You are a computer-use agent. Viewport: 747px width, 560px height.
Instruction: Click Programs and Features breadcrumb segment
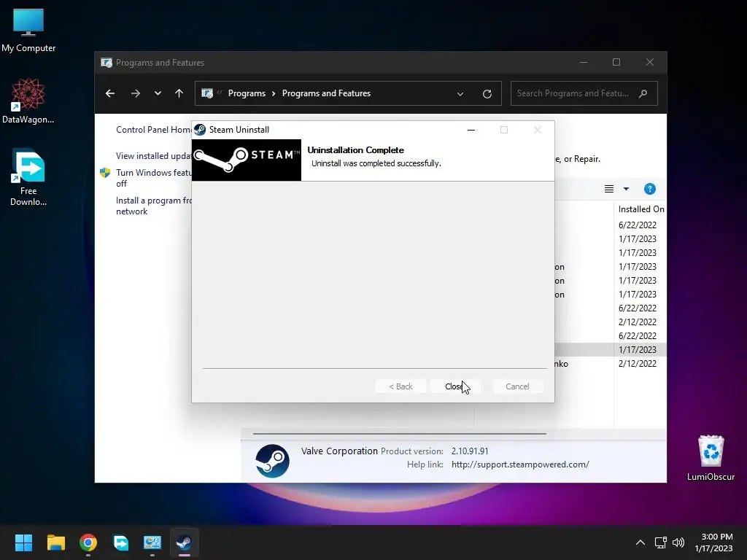326,93
